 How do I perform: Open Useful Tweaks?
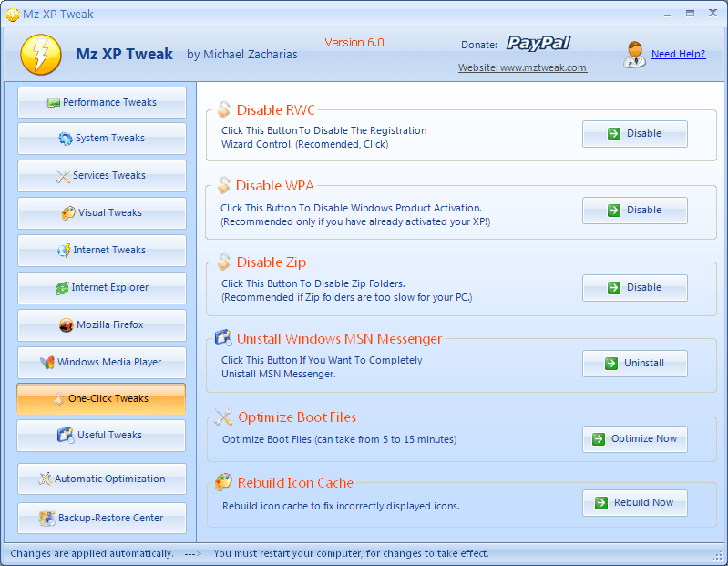point(101,436)
